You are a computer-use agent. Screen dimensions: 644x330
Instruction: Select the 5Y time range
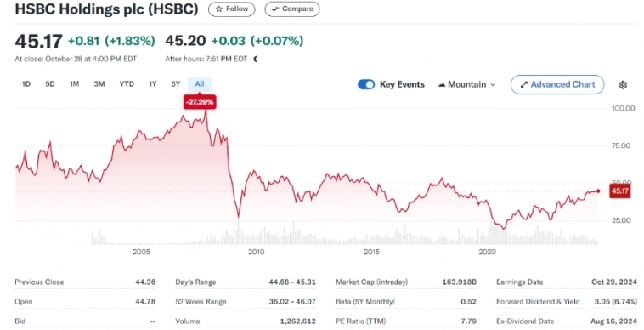(175, 84)
